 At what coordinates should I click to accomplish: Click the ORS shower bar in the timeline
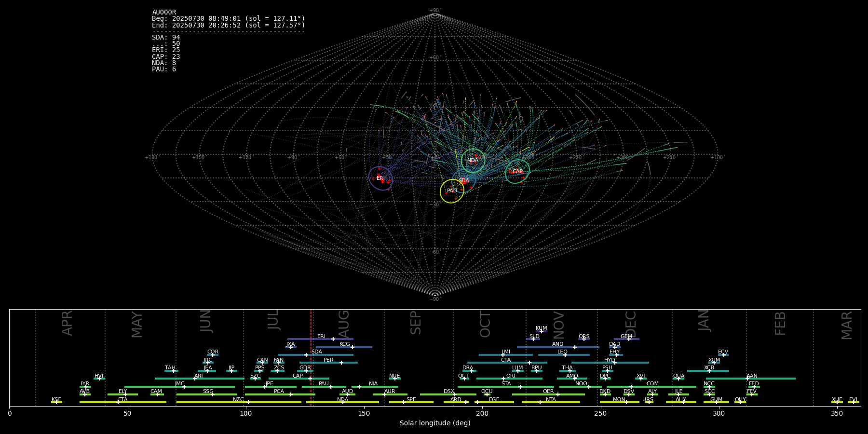pos(584,339)
